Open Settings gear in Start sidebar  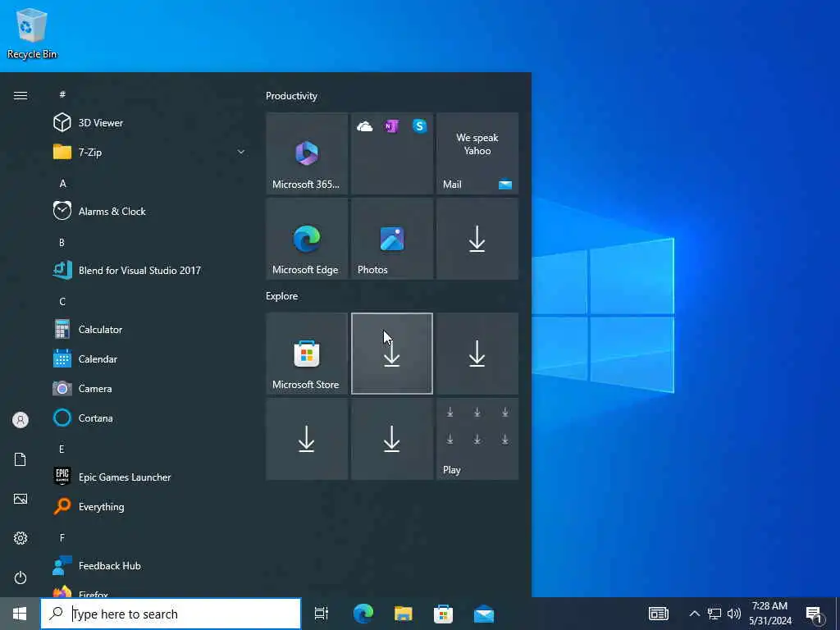tap(21, 538)
